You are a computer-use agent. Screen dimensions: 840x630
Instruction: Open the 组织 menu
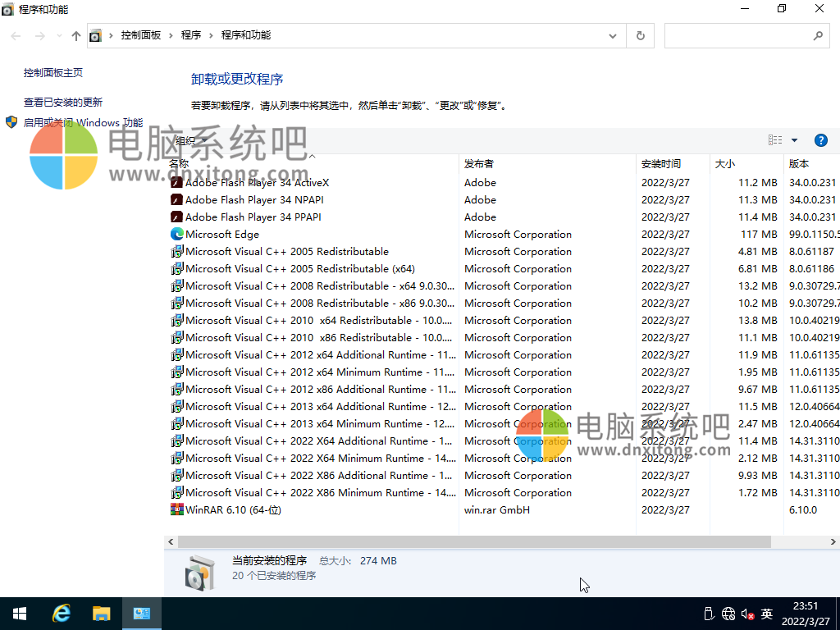pos(188,139)
